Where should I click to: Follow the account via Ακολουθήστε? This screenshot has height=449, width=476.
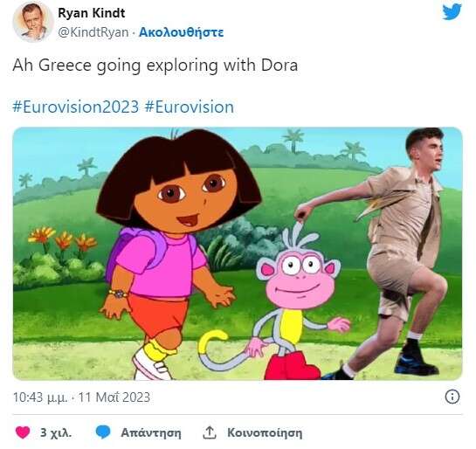coord(182,31)
